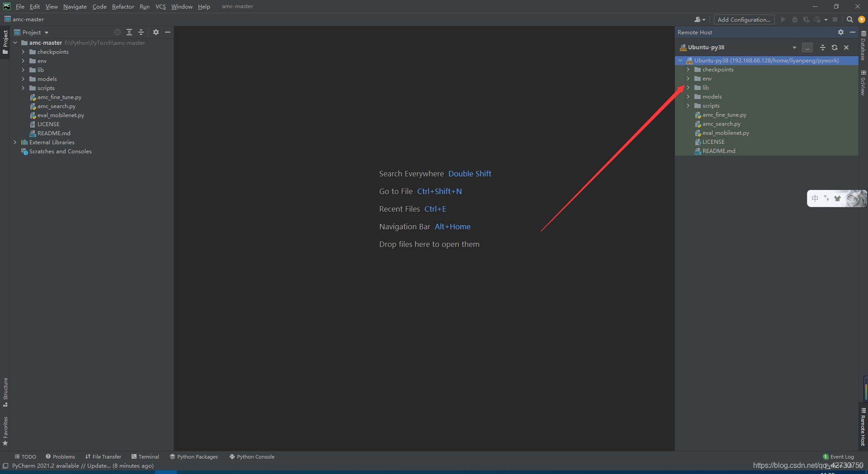Open the Refactor menu
Viewport: 868px width, 474px height.
pyautogui.click(x=123, y=6)
